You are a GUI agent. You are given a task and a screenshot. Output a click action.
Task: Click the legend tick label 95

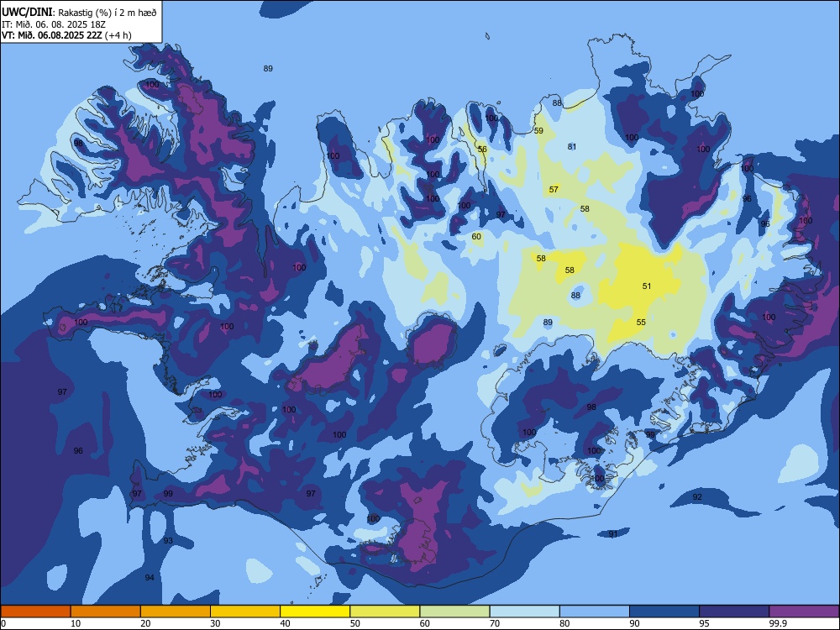pos(704,623)
